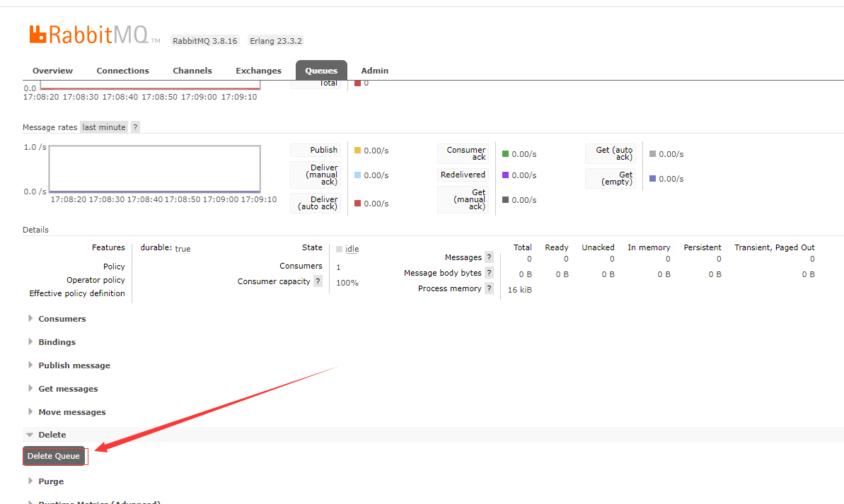Image resolution: width=844 pixels, height=504 pixels.
Task: Click the green Consumer ack color swatch
Action: click(x=505, y=154)
